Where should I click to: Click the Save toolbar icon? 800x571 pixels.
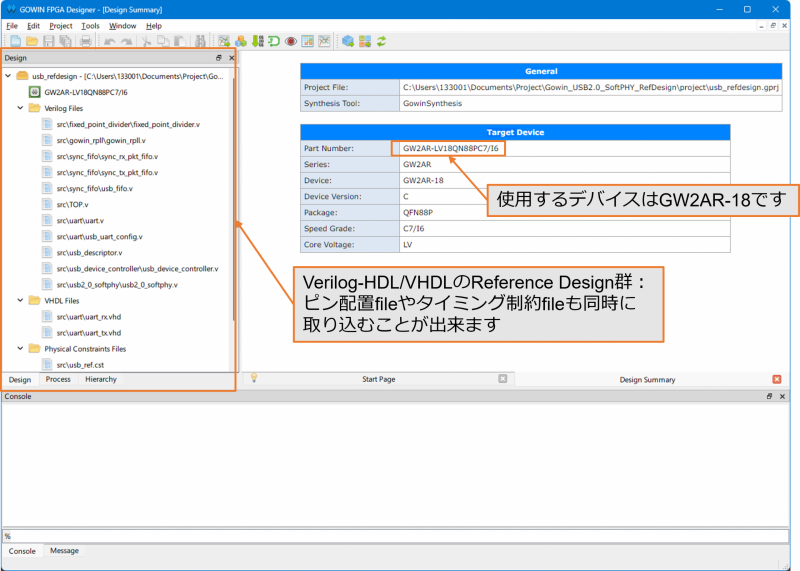tap(48, 41)
